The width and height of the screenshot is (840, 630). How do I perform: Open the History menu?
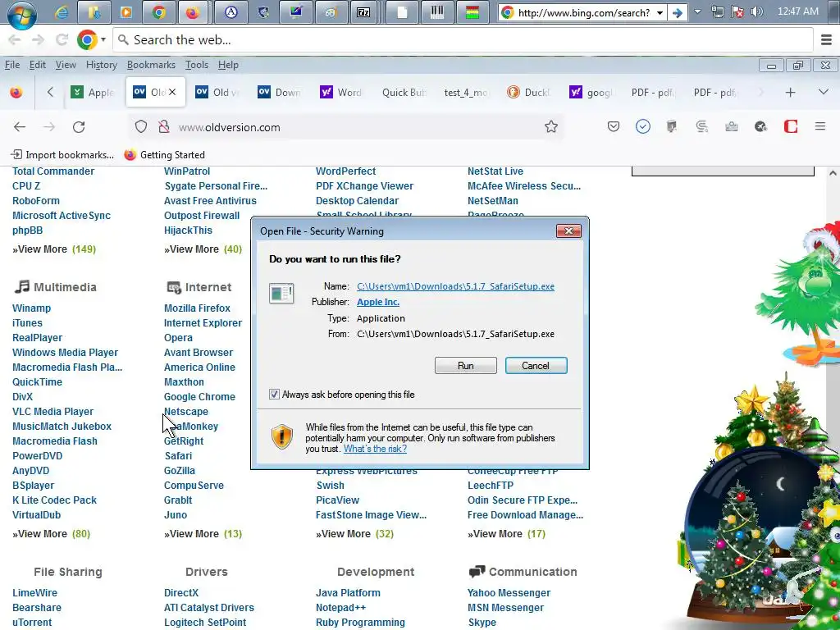[102, 65]
